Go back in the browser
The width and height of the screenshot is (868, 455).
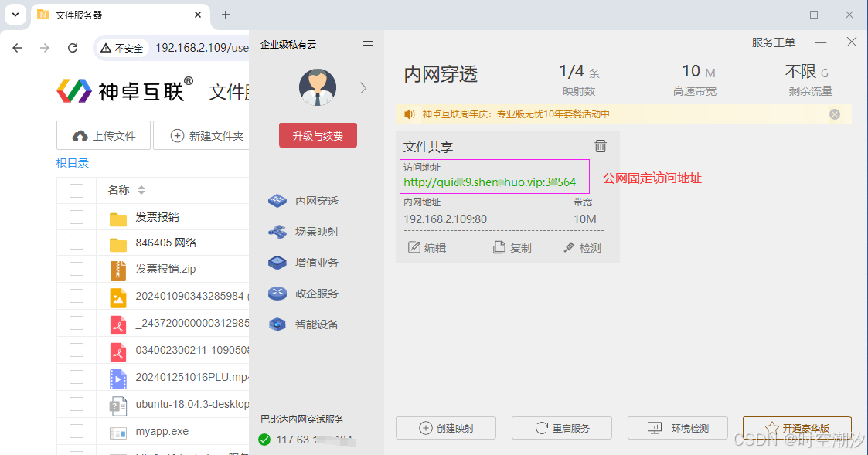click(17, 48)
